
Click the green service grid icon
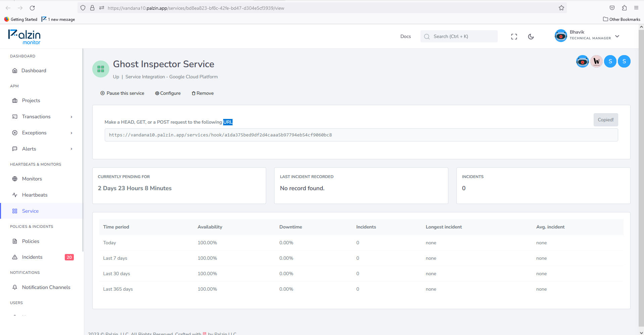[101, 69]
